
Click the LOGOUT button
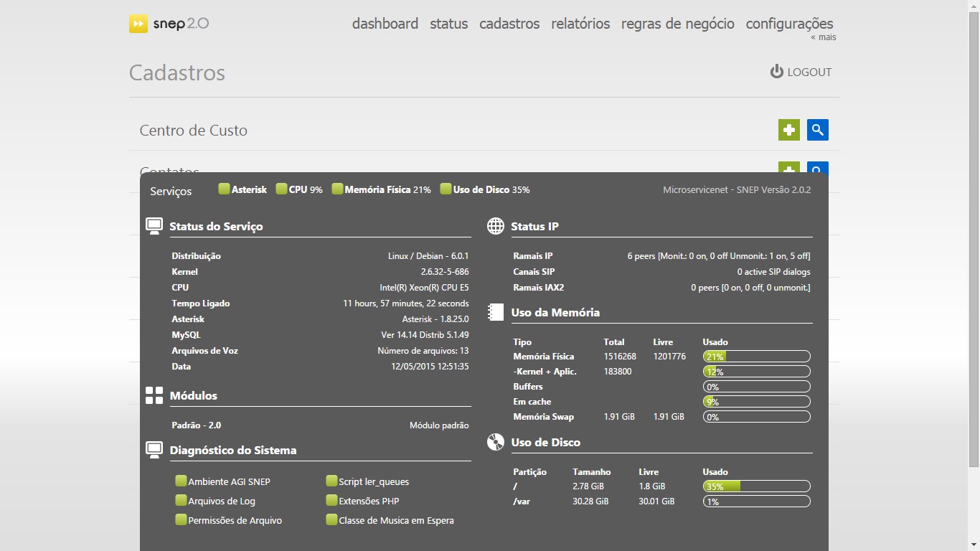[801, 72]
